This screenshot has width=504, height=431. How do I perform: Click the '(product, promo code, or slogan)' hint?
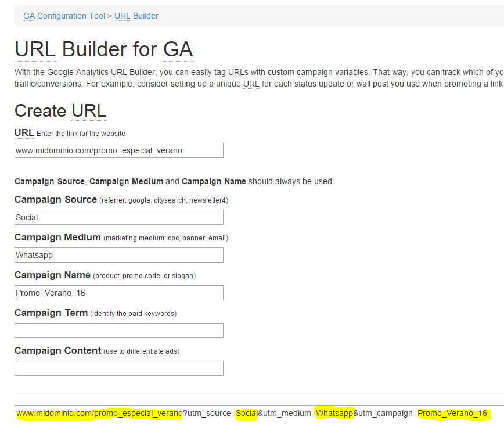tap(145, 276)
